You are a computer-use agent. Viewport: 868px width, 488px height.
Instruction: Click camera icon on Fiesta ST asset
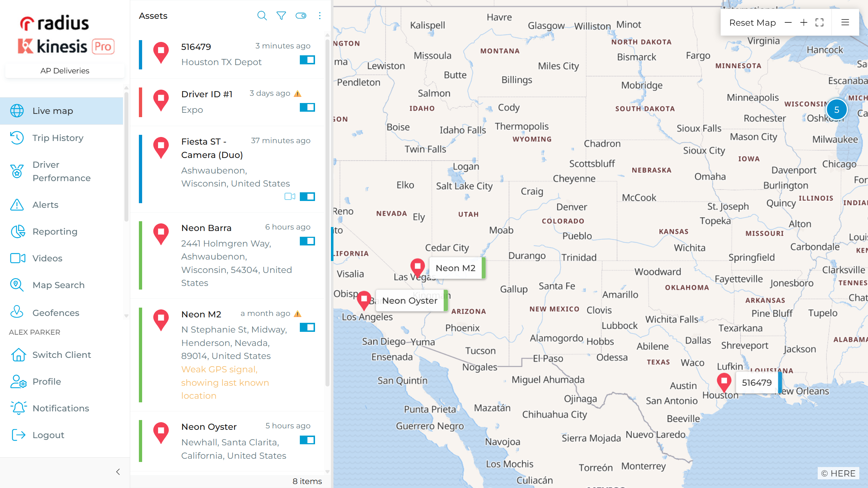point(290,196)
